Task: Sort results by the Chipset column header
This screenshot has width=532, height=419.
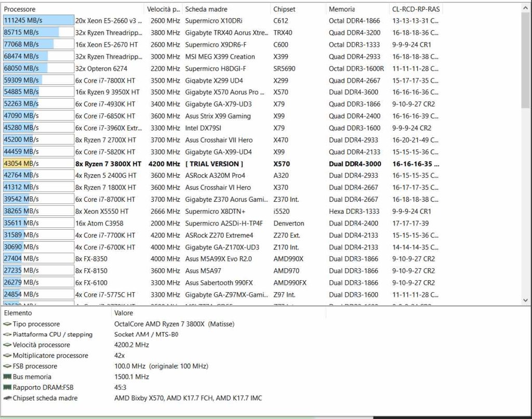Action: click(x=298, y=9)
